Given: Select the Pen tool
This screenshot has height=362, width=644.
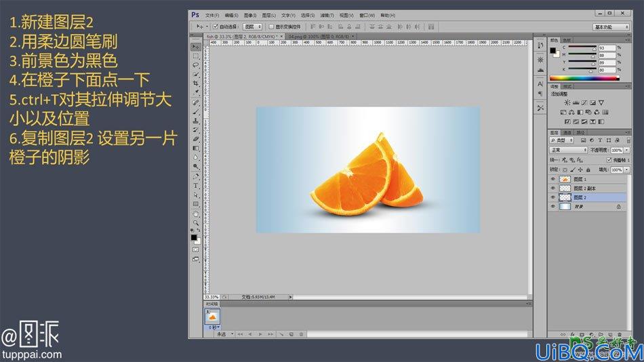Looking at the screenshot, I should click(x=196, y=177).
